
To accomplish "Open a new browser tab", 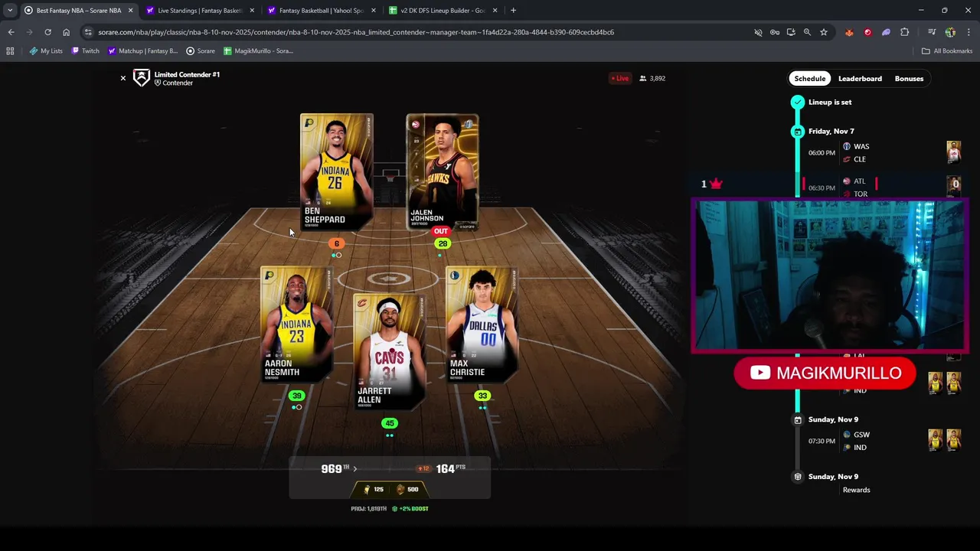I will pos(513,11).
